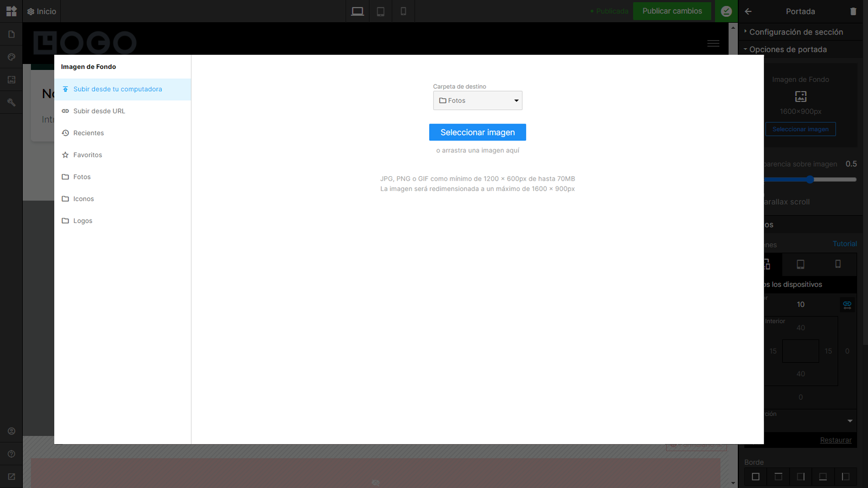868x488 pixels.
Task: Open the help question icon in sidebar
Action: [x=11, y=454]
